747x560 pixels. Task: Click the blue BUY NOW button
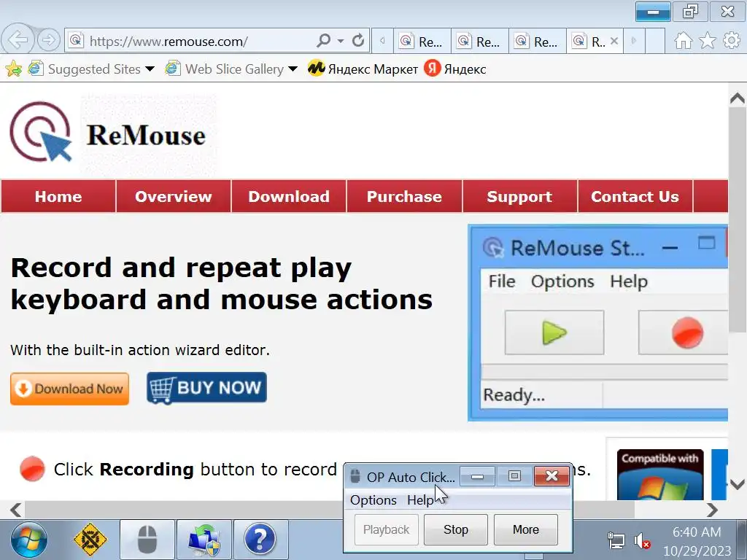point(206,388)
